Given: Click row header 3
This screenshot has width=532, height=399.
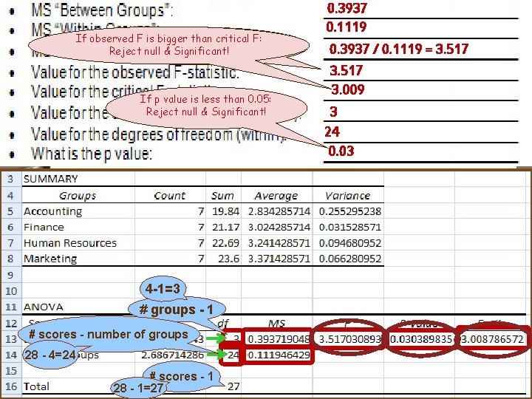Looking at the screenshot, I should pyautogui.click(x=10, y=179).
